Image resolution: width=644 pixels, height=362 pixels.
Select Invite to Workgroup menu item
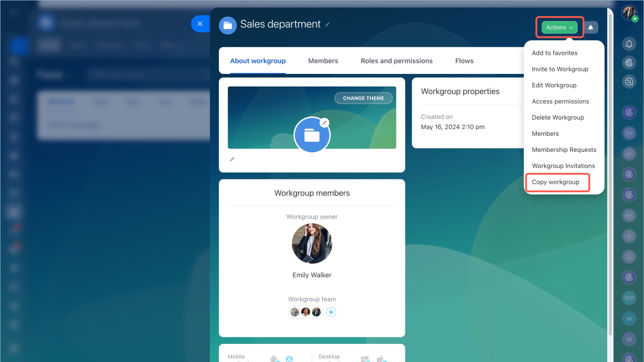[x=560, y=69]
